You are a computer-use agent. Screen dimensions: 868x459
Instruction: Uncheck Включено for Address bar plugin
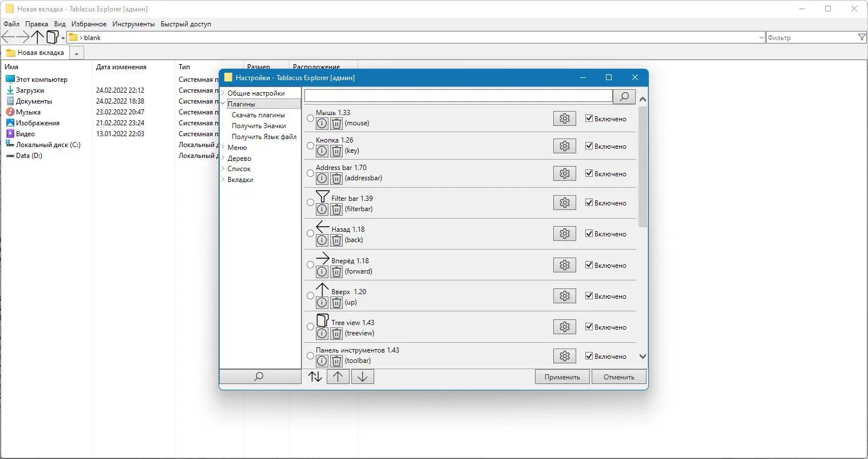pos(589,173)
